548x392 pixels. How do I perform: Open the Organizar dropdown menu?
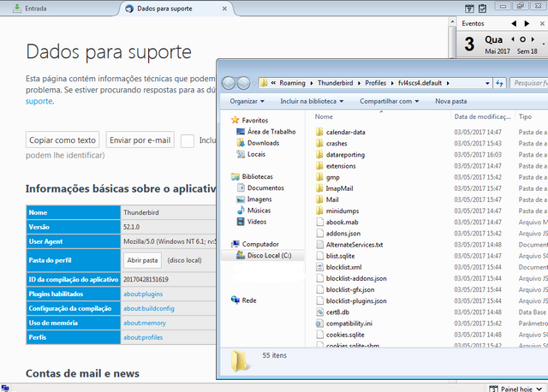click(247, 101)
